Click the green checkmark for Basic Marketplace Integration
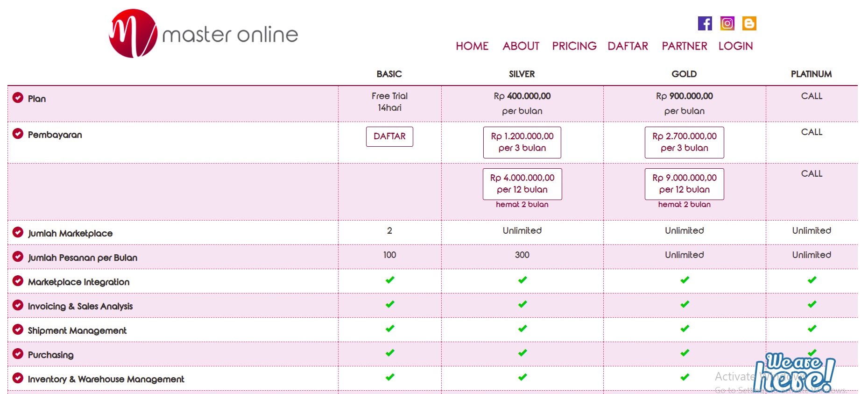 pyautogui.click(x=389, y=280)
